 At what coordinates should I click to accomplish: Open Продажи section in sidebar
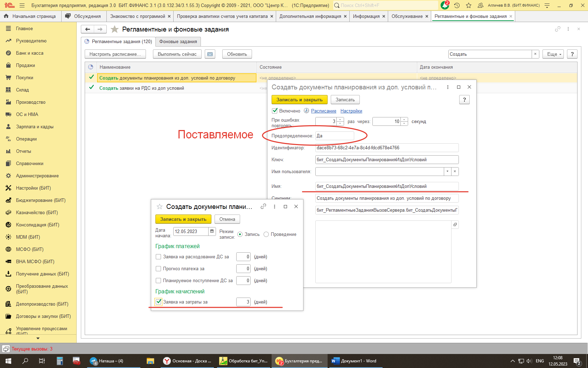(x=26, y=65)
